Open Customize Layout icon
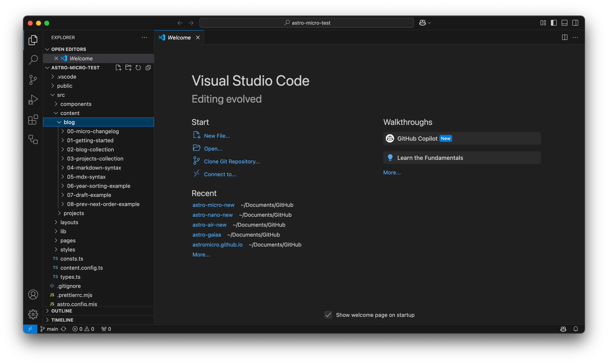The image size is (608, 364). click(543, 23)
